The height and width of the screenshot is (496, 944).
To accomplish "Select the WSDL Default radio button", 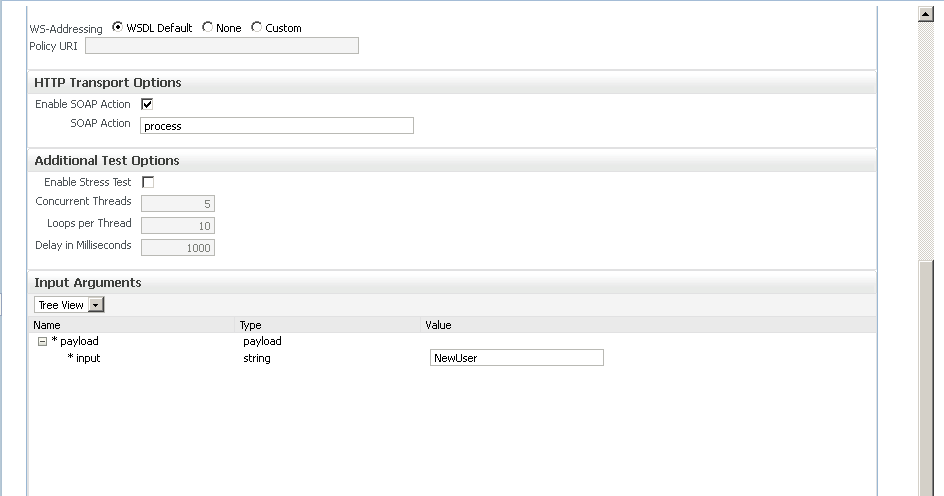I will point(118,27).
